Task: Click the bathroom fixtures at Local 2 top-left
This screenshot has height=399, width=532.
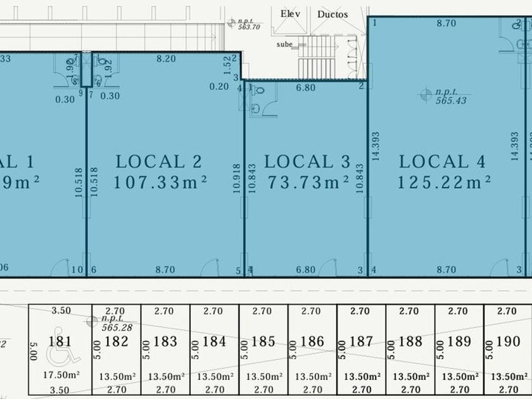Action: click(x=100, y=70)
